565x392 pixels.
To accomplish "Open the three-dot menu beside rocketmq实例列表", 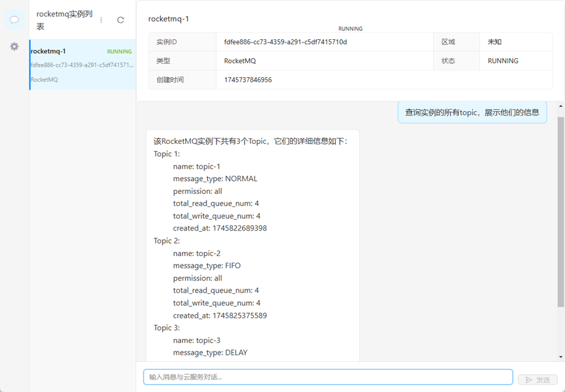I will click(101, 20).
